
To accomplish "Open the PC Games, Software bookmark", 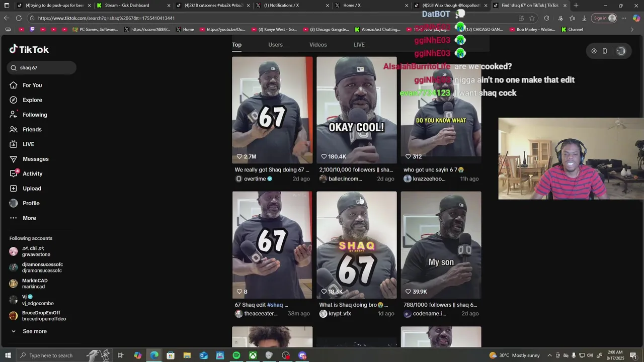I will pyautogui.click(x=95, y=30).
